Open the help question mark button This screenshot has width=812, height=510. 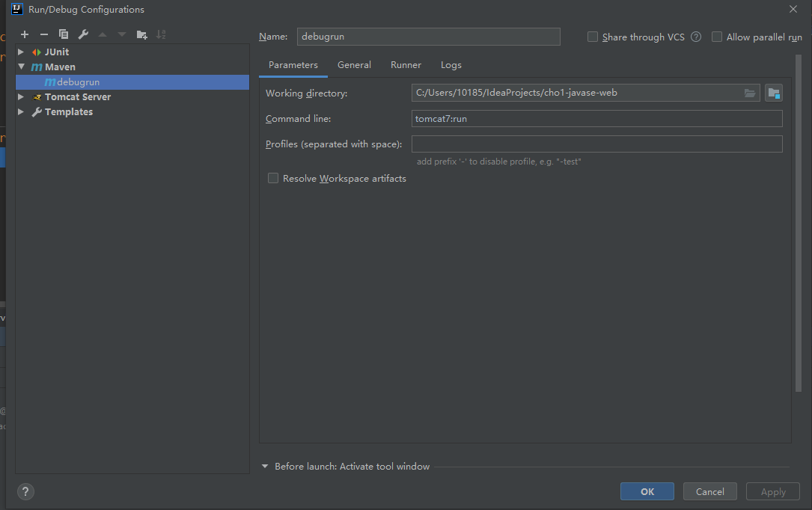(x=25, y=491)
